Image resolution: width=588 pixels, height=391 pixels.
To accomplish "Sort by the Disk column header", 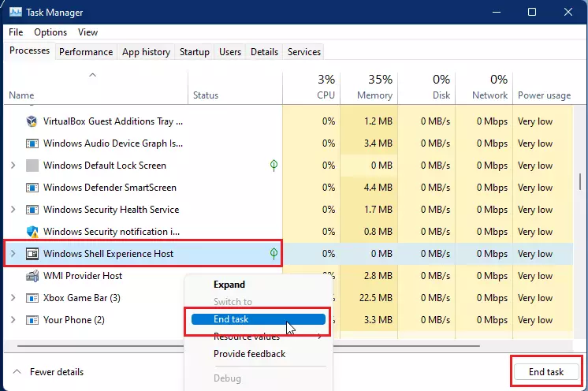I will [426, 87].
